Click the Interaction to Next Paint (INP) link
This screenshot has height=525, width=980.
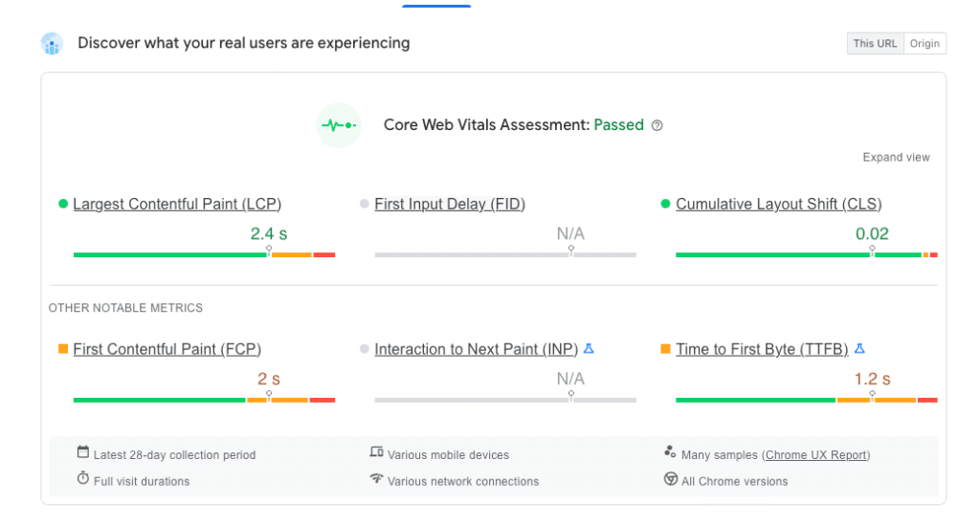pos(476,349)
